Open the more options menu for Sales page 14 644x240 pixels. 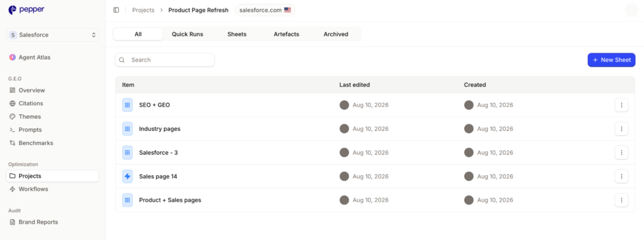621,177
